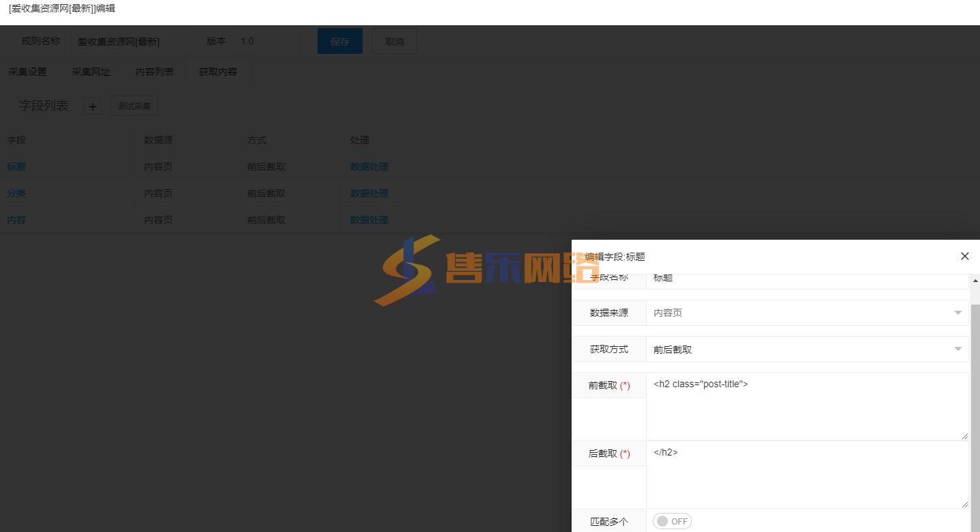Toggle the 匹配多个 switch
This screenshot has width=980, height=532.
click(672, 521)
